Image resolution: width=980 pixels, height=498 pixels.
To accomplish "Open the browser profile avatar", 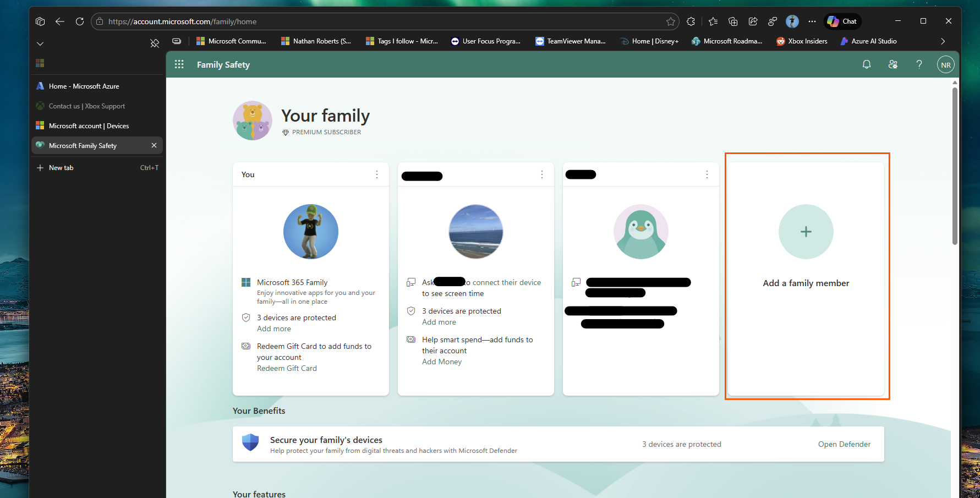I will pos(792,21).
